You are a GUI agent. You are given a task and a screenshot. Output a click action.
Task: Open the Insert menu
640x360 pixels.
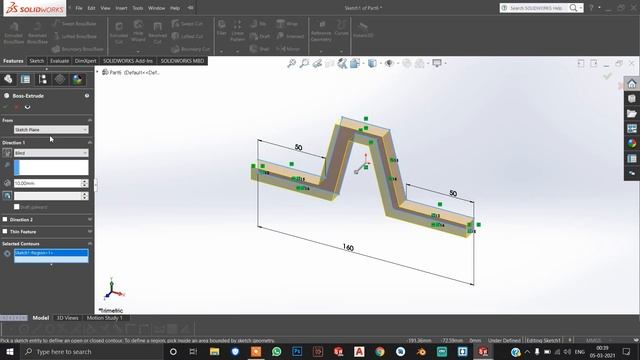121,8
